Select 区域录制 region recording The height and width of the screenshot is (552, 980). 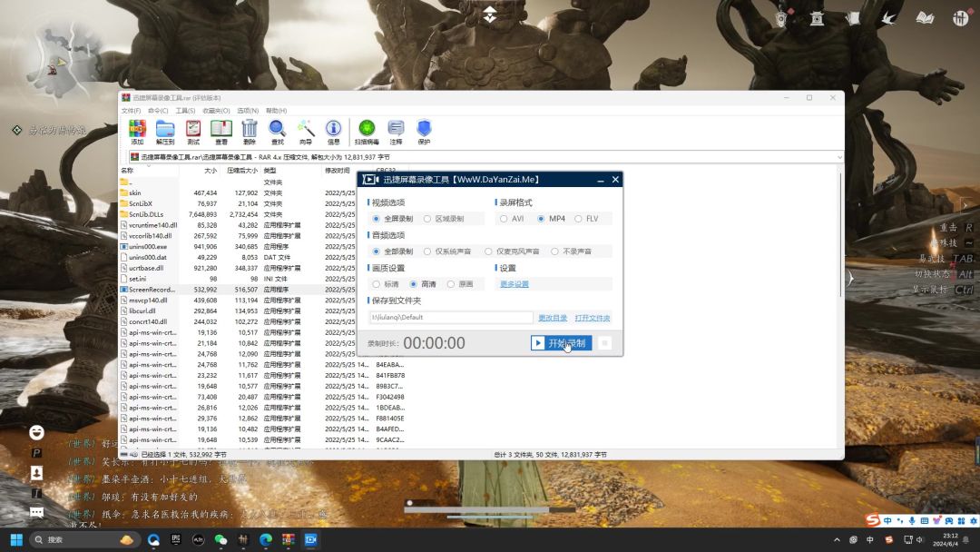[x=444, y=219]
